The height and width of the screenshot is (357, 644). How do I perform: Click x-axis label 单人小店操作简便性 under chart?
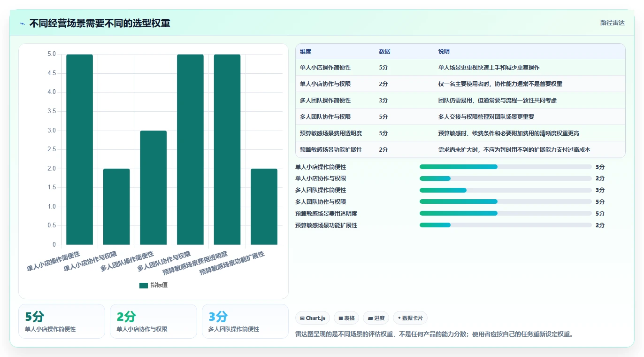tap(54, 262)
